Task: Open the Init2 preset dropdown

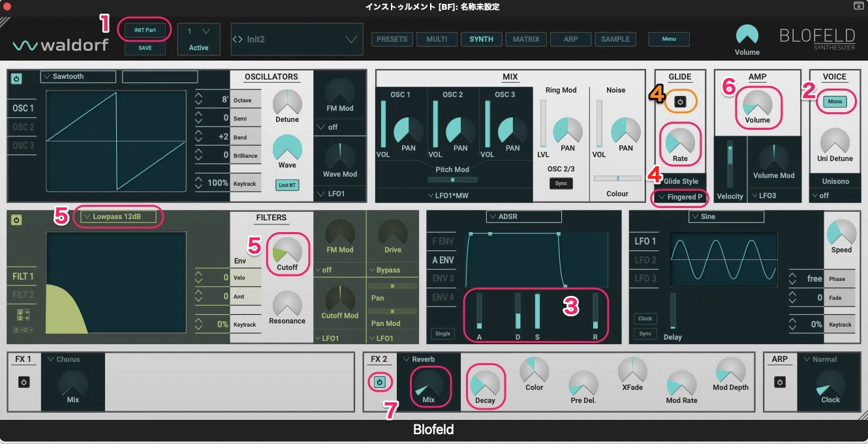Action: pyautogui.click(x=297, y=39)
